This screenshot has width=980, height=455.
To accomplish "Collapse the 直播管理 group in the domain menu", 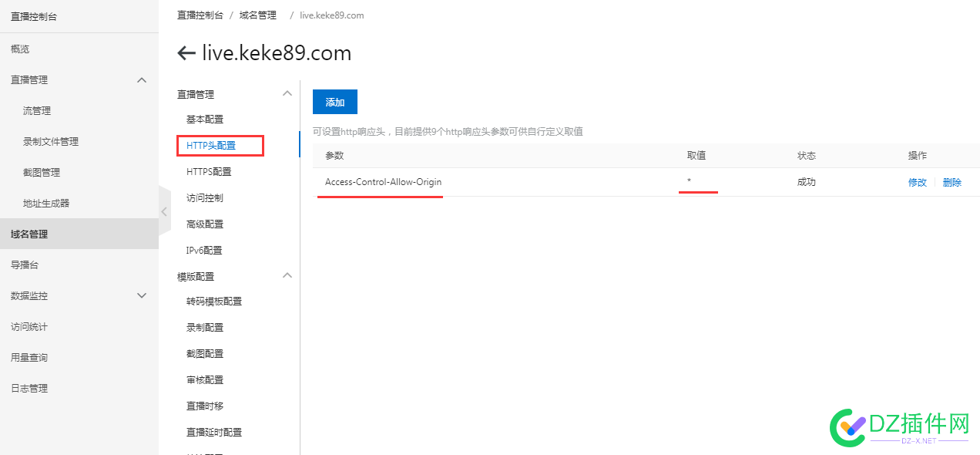I will [x=287, y=94].
